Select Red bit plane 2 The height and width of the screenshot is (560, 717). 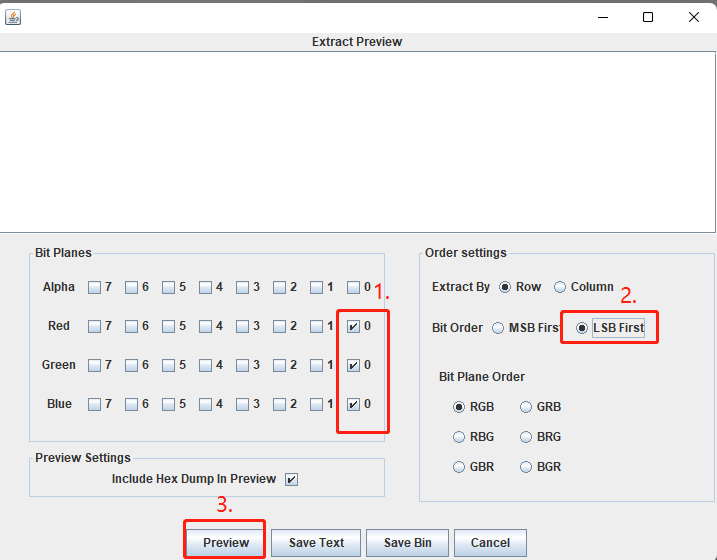(279, 326)
